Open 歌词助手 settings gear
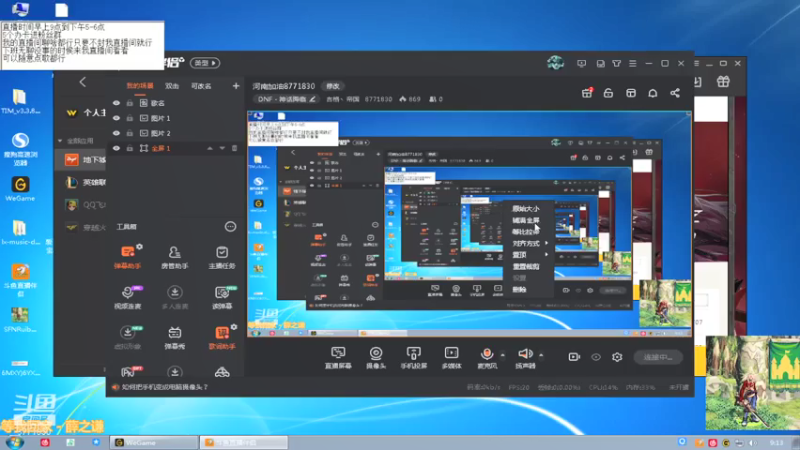 (234, 327)
